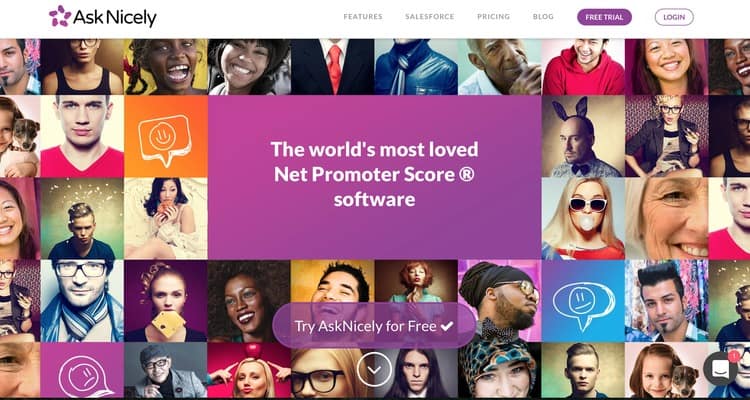Viewport: 750px width, 400px height.
Task: Click the AskNicely logo
Action: point(103,16)
